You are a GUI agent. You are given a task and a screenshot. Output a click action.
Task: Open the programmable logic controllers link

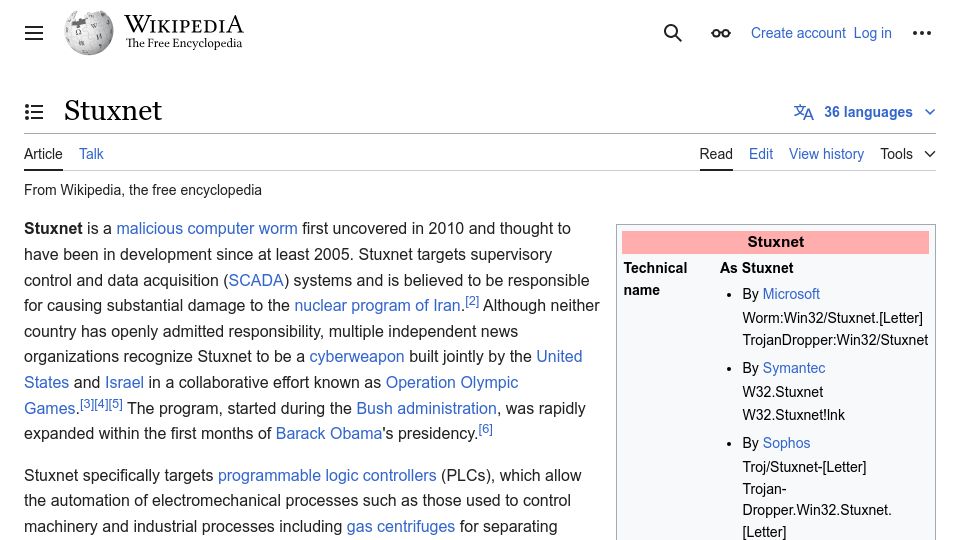pos(327,476)
